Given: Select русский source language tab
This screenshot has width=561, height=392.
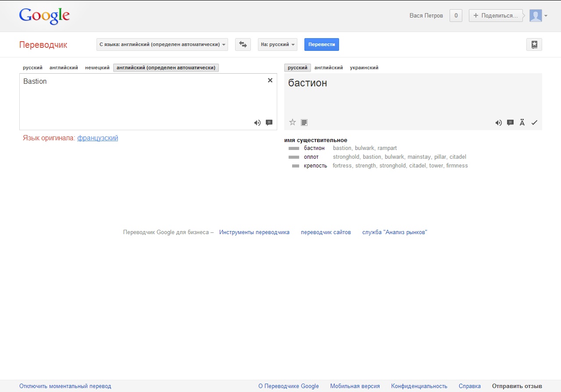Looking at the screenshot, I should click(33, 68).
